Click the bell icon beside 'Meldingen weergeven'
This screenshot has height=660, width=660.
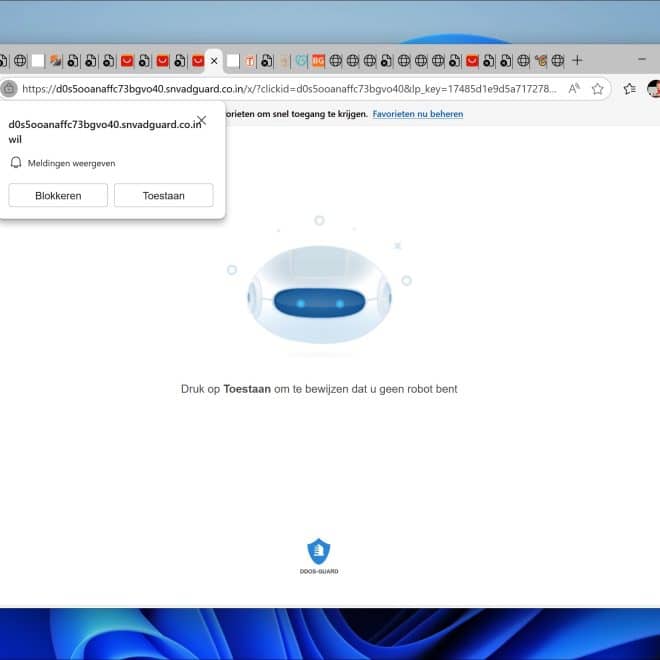coord(16,163)
